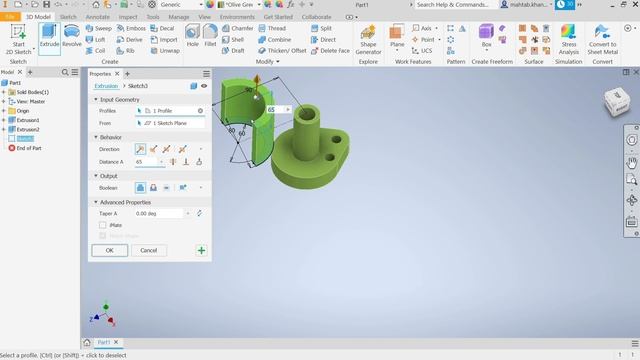Image resolution: width=640 pixels, height=360 pixels.
Task: Launch the Shape Generator
Action: [x=368, y=39]
